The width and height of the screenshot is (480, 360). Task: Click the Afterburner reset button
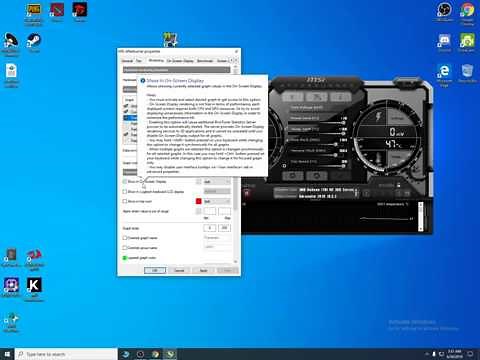tap(317, 175)
